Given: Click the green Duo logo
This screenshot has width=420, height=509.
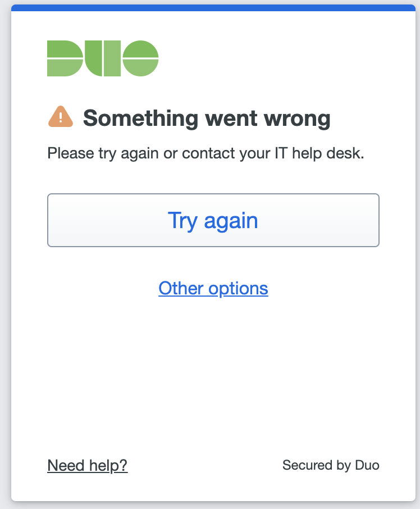Looking at the screenshot, I should [103, 58].
